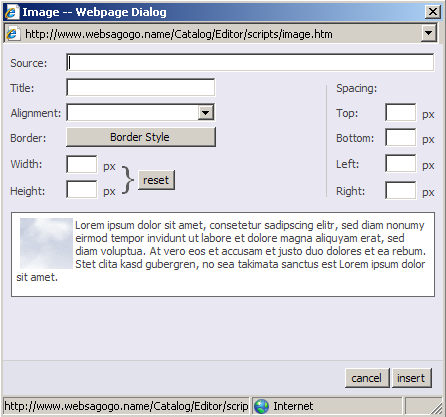
Task: Click the Internet Explorer icon in title bar
Action: click(x=12, y=12)
